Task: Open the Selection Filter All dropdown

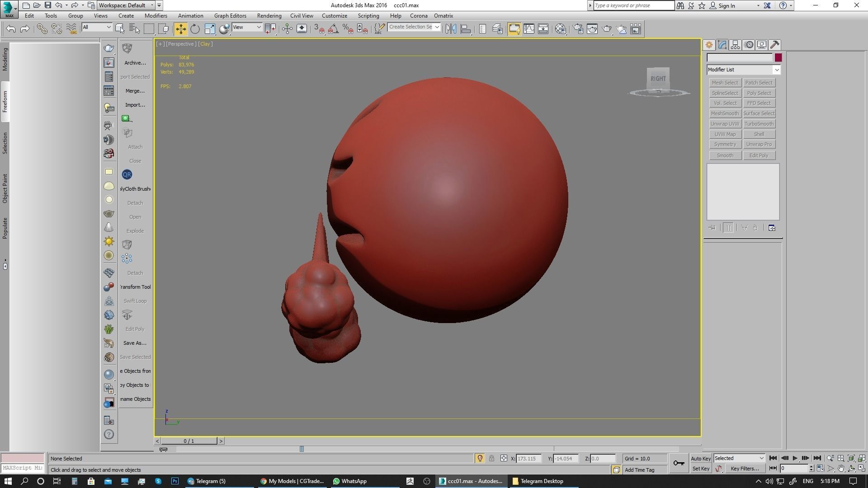Action: click(97, 27)
